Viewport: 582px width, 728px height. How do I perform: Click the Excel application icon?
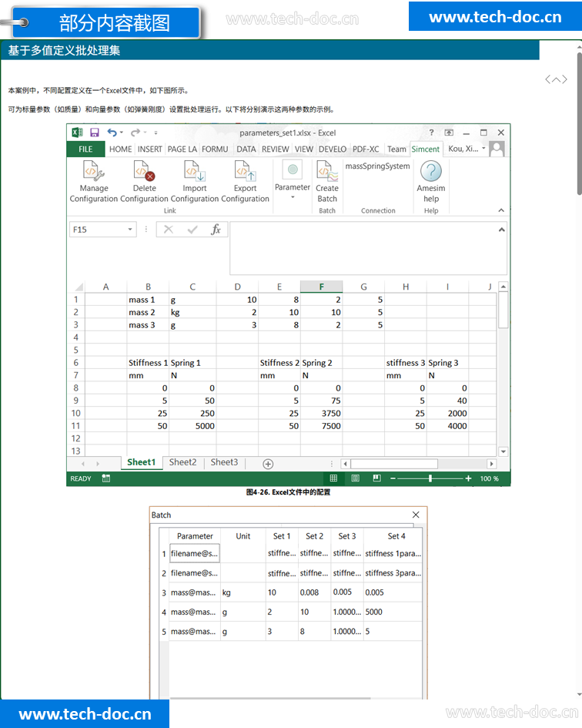click(77, 133)
